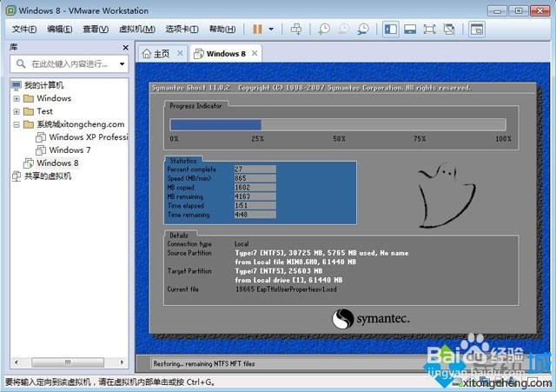Close the 库 library panel

coord(125,47)
